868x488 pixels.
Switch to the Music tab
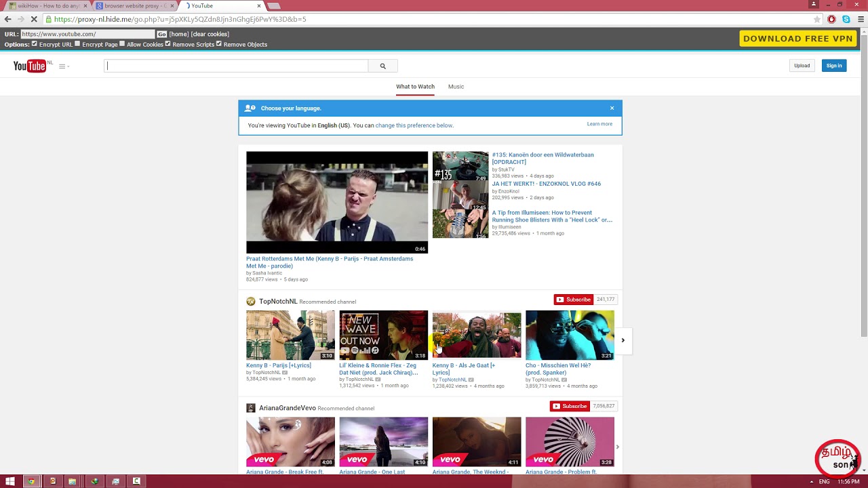[x=456, y=87]
